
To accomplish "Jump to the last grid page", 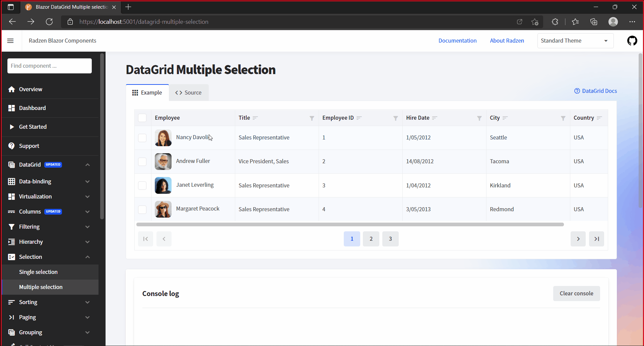I will point(596,239).
